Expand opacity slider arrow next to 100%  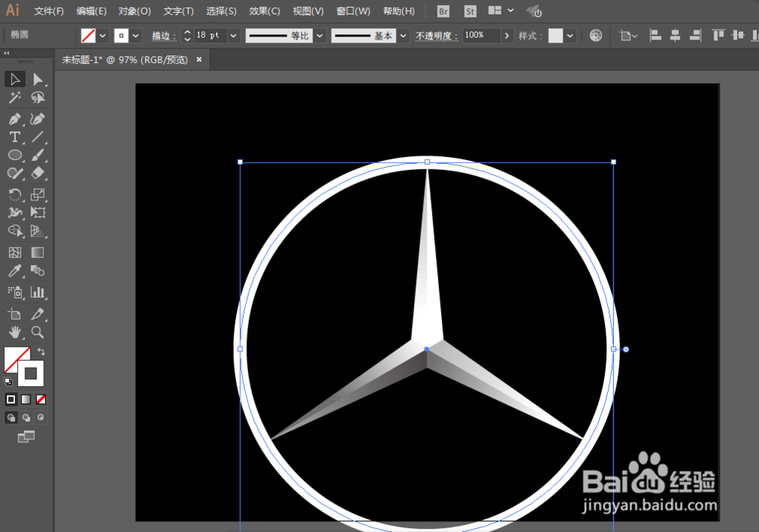point(507,36)
